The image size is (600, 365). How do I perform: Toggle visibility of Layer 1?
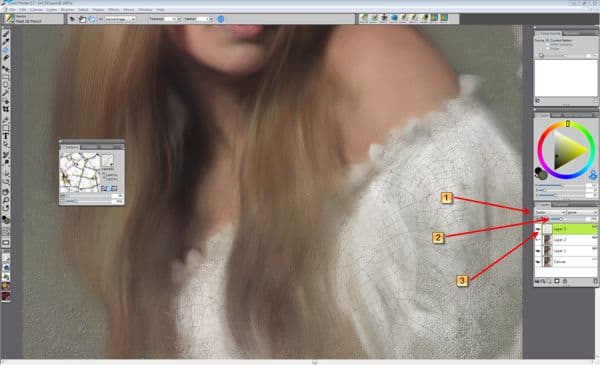[538, 251]
